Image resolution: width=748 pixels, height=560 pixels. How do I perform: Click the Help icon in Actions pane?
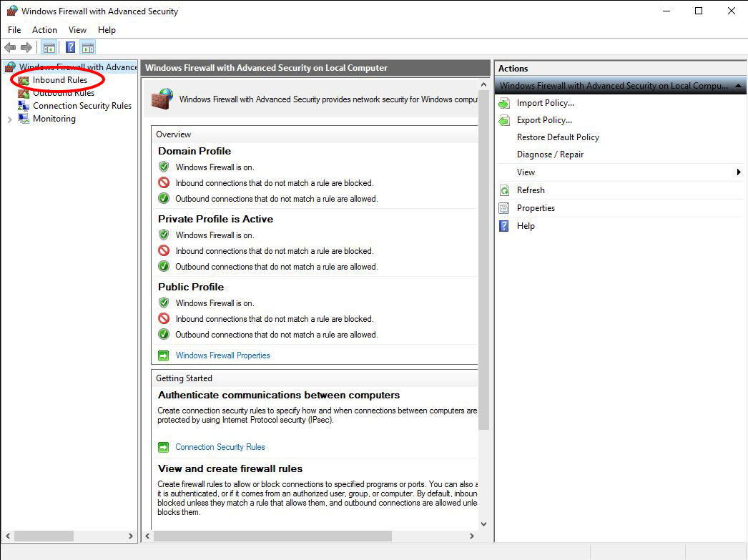504,226
